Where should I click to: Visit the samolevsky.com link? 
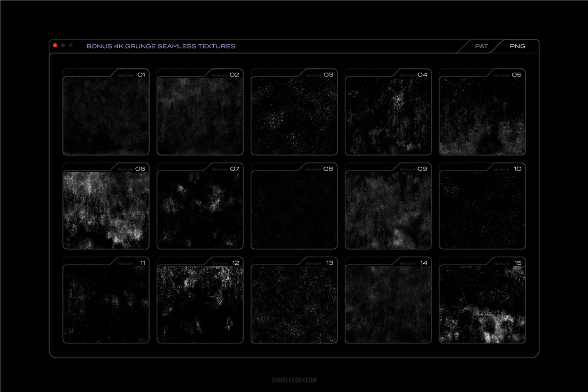click(x=294, y=380)
